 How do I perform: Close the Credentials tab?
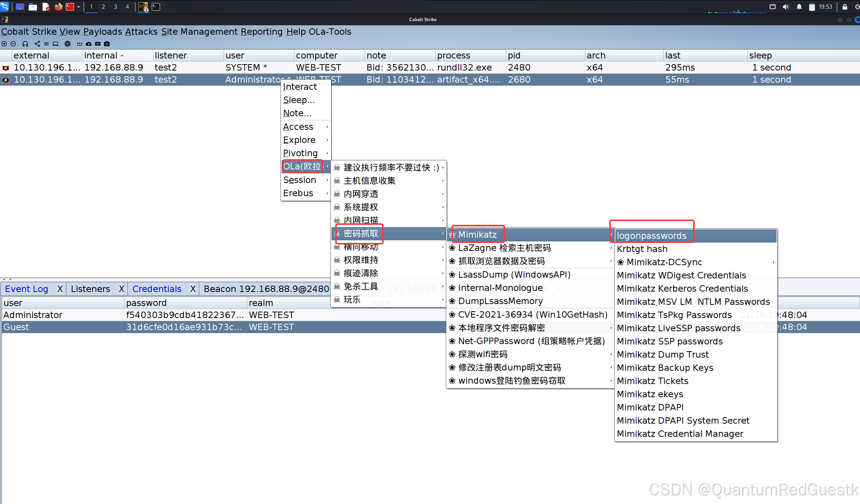193,289
